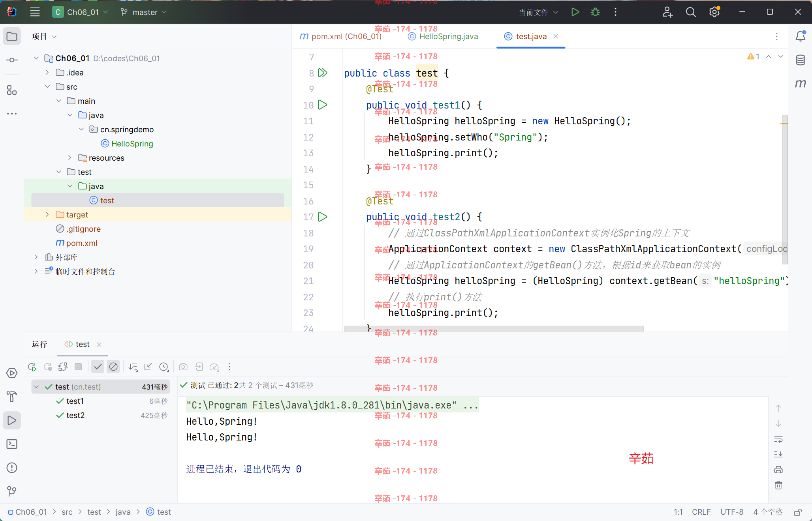Screen dimensions: 812x521
Task: Open the Terminal tool window
Action: [12, 444]
